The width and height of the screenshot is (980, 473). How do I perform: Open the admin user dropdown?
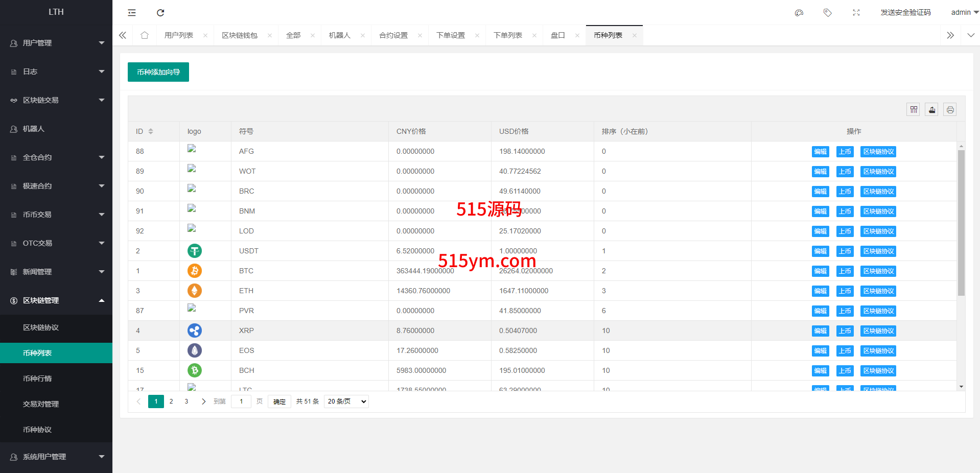click(964, 12)
